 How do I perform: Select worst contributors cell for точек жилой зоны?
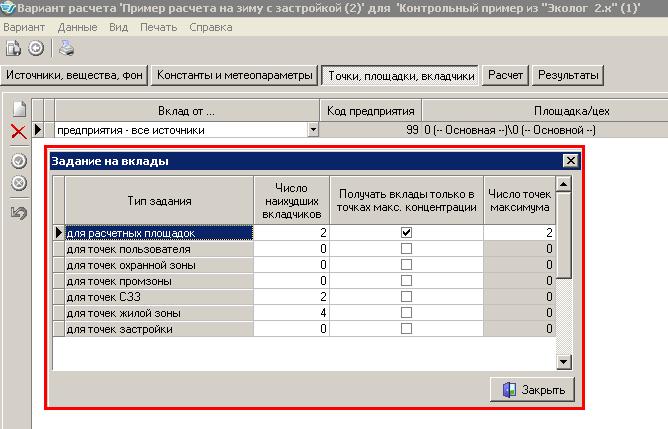pyautogui.click(x=292, y=313)
